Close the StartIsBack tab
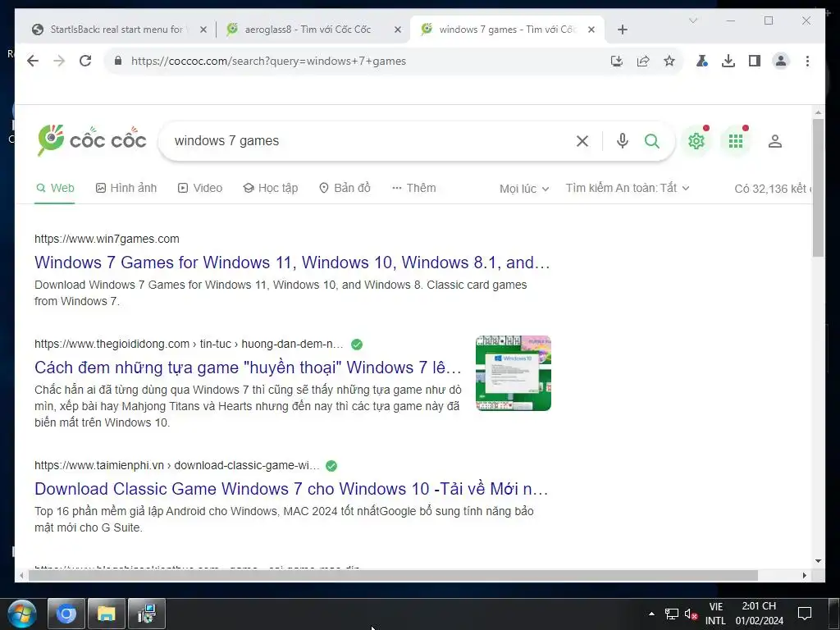The image size is (840, 630). coord(203,30)
